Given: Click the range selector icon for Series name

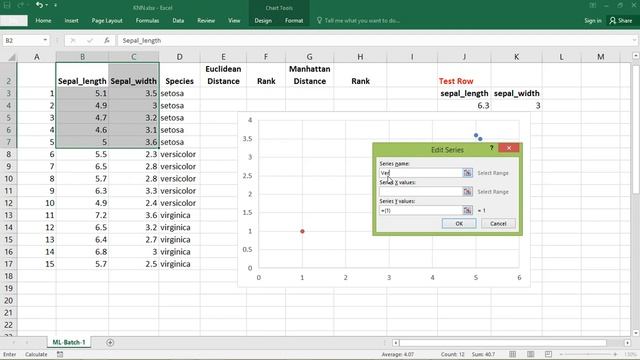Looking at the screenshot, I should pyautogui.click(x=467, y=173).
